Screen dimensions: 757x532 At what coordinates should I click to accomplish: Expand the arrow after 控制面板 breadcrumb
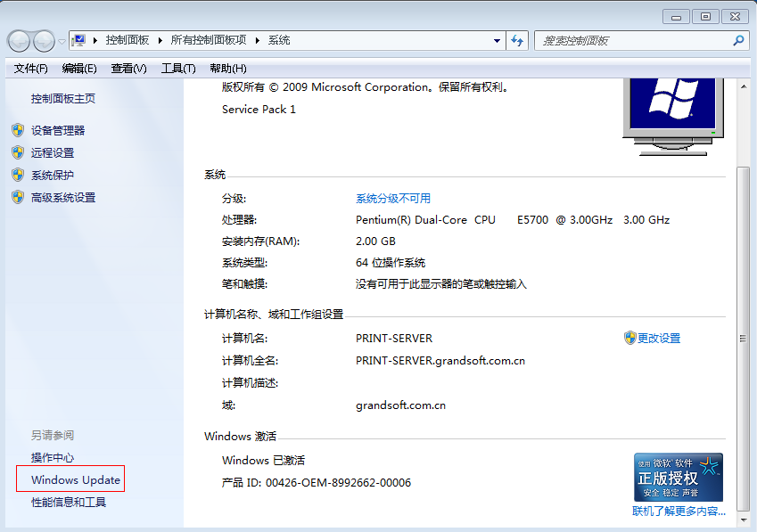[160, 40]
